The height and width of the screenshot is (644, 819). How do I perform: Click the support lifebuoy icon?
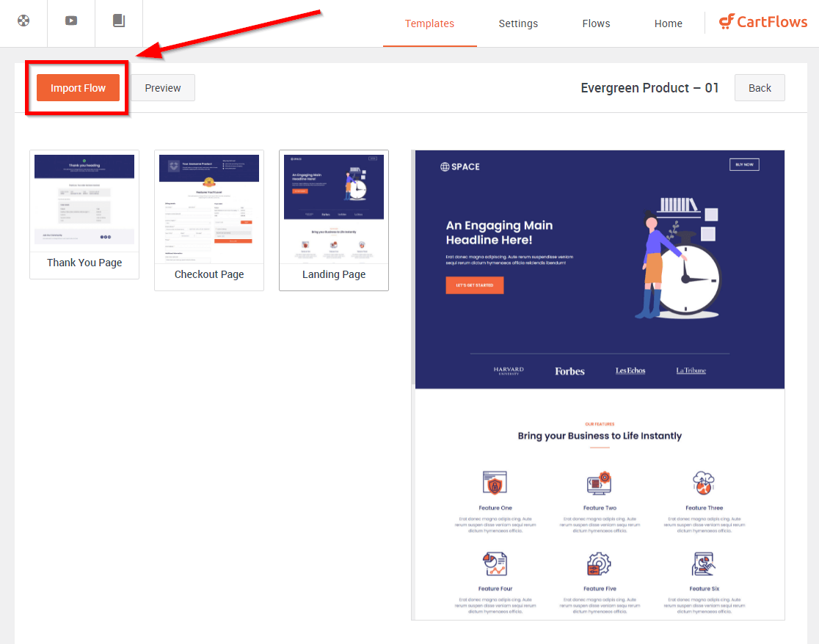click(x=23, y=21)
